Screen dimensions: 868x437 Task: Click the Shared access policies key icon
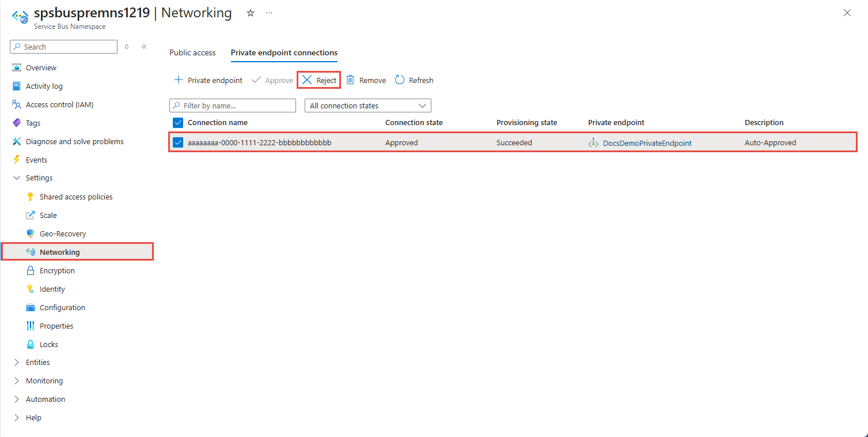click(x=31, y=197)
